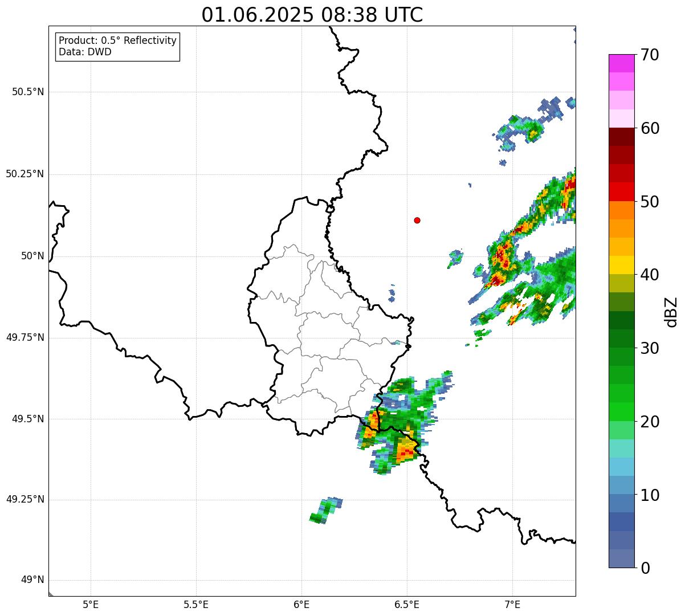
Task: Click the 49°N latitude label
Action: pos(32,580)
